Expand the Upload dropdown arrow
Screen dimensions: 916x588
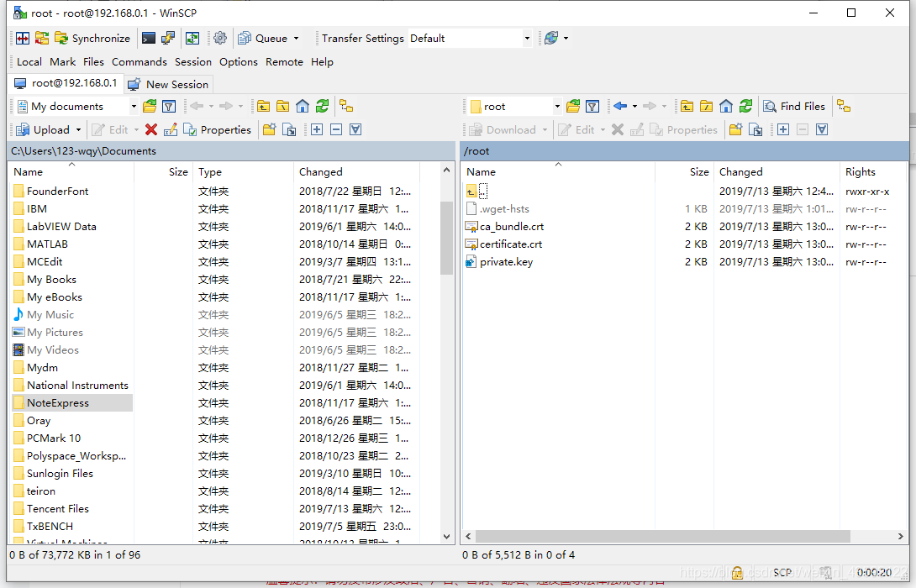pyautogui.click(x=78, y=129)
